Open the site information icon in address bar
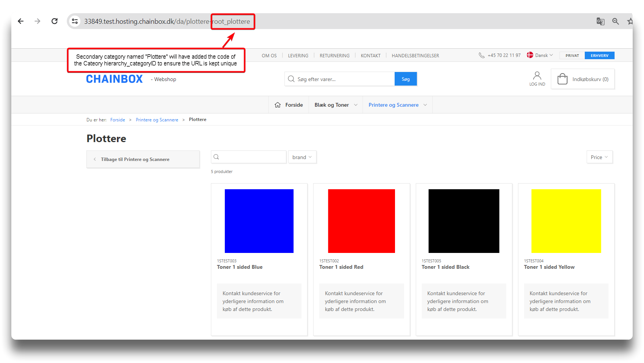This screenshot has height=363, width=644. [75, 21]
